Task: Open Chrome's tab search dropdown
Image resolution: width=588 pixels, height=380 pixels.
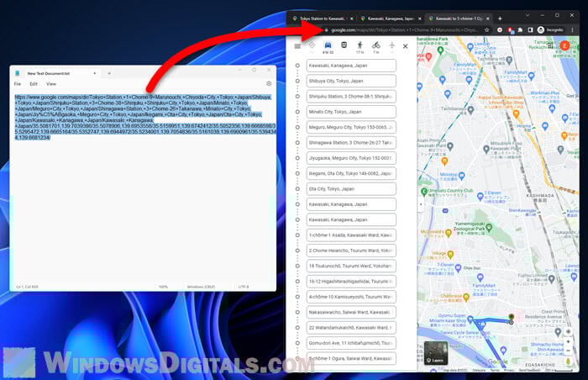Action: (528, 15)
